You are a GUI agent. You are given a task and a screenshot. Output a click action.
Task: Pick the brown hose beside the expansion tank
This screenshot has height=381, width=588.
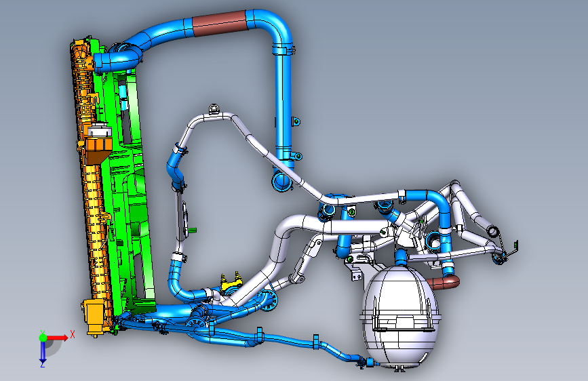444,282
